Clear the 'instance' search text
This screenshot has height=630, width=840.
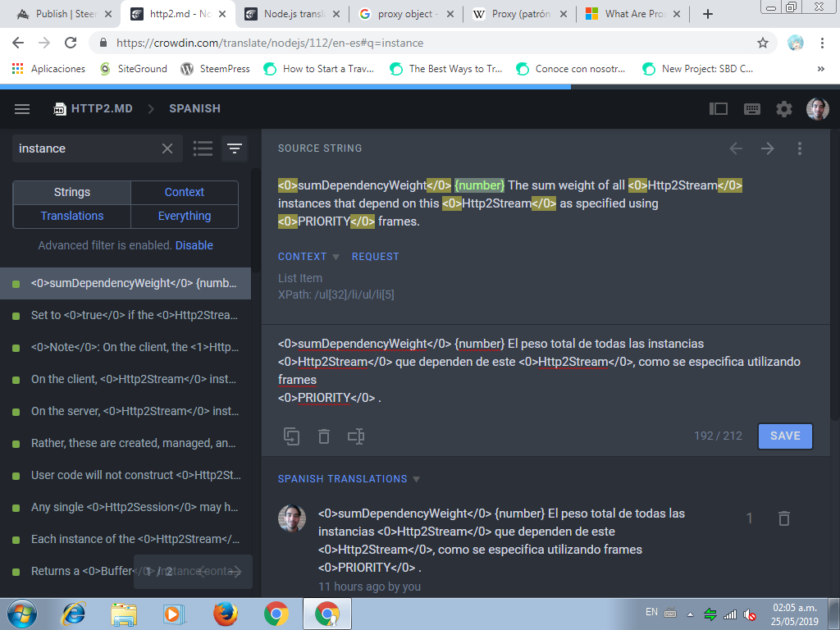[167, 148]
